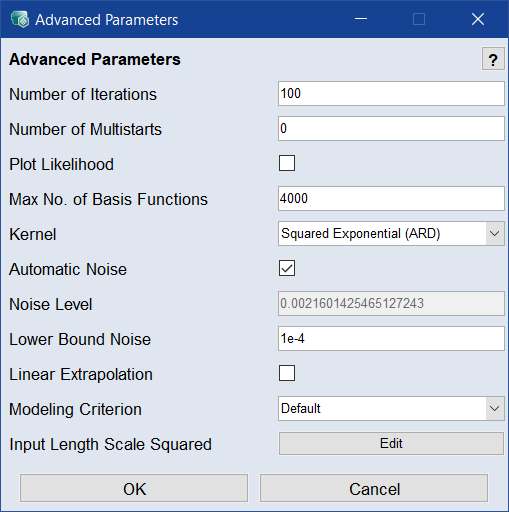The image size is (509, 512).
Task: Focus the Number of Iterations field
Action: [391, 93]
